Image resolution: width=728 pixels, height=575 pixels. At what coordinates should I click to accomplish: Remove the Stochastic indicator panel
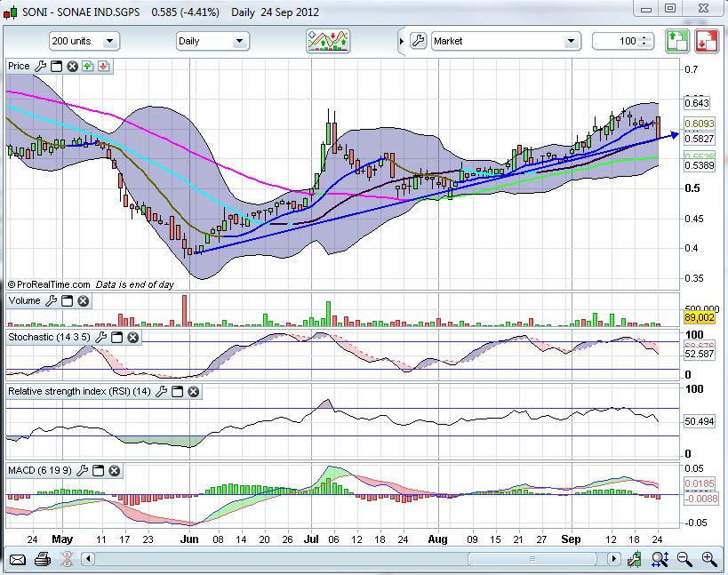[132, 338]
